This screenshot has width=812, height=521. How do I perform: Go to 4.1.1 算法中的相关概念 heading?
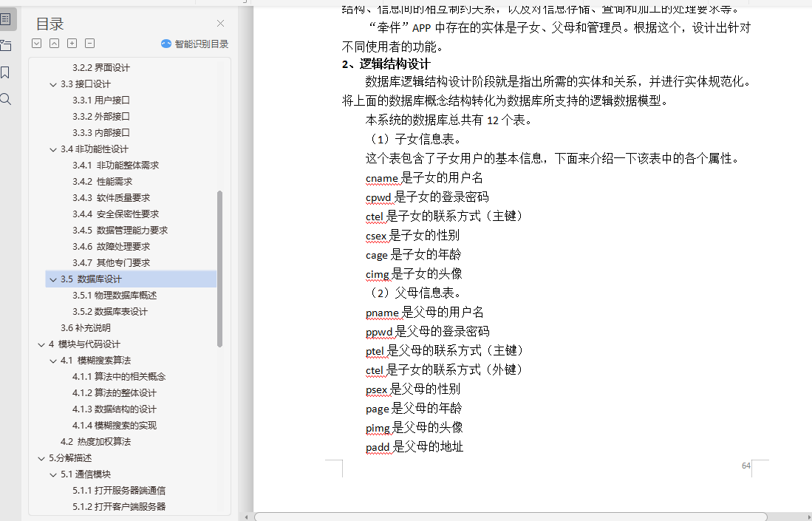pyautogui.click(x=119, y=376)
